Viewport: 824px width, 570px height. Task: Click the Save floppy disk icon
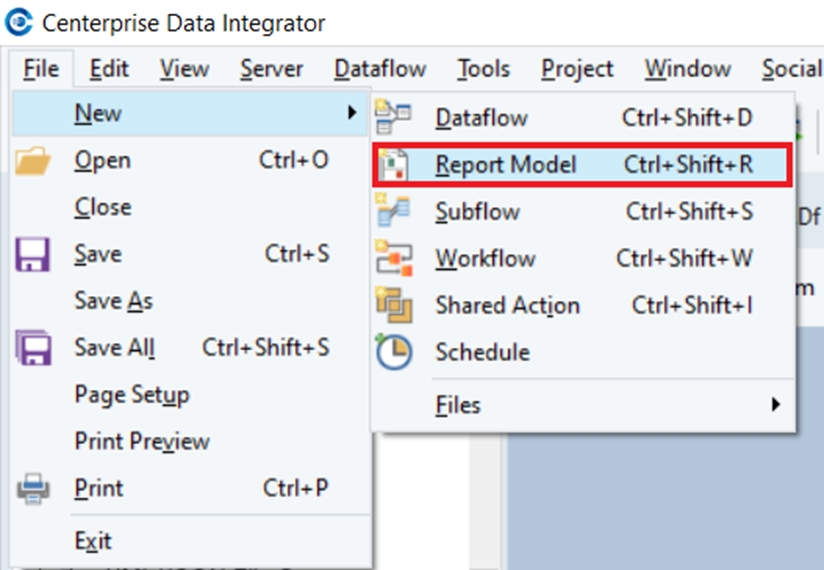coord(34,254)
